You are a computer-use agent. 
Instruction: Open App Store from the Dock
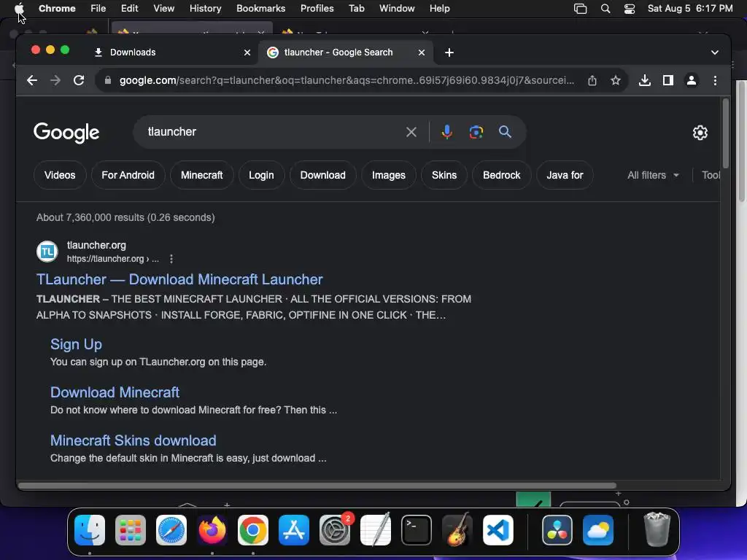click(294, 530)
